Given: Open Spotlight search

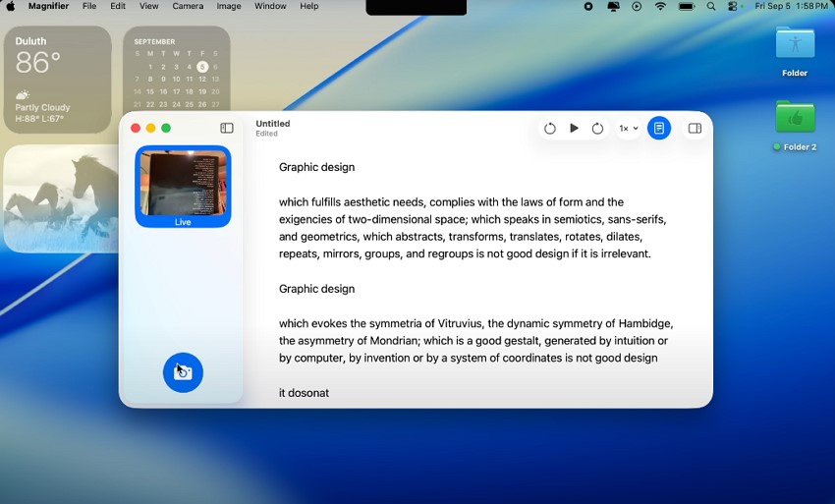Looking at the screenshot, I should coord(711,7).
